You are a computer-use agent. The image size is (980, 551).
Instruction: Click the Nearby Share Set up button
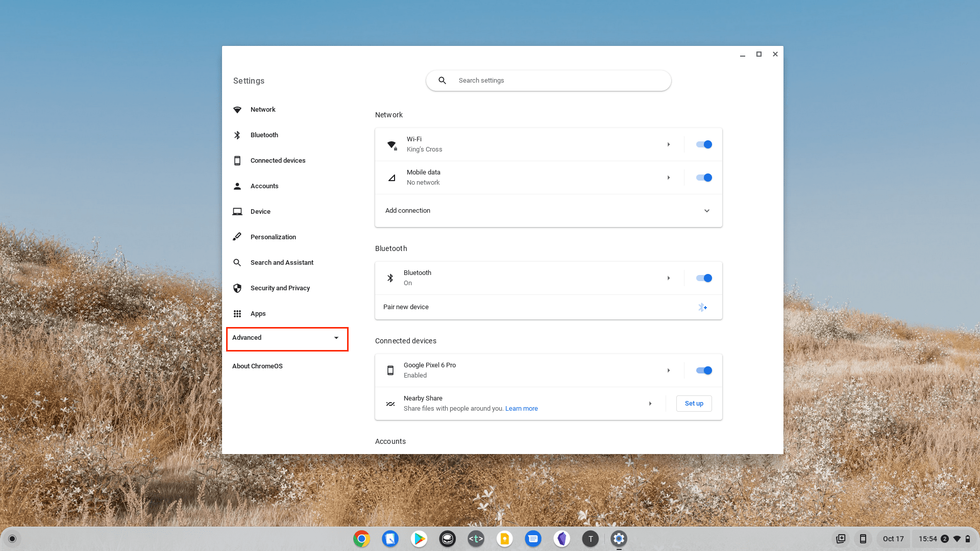click(694, 404)
